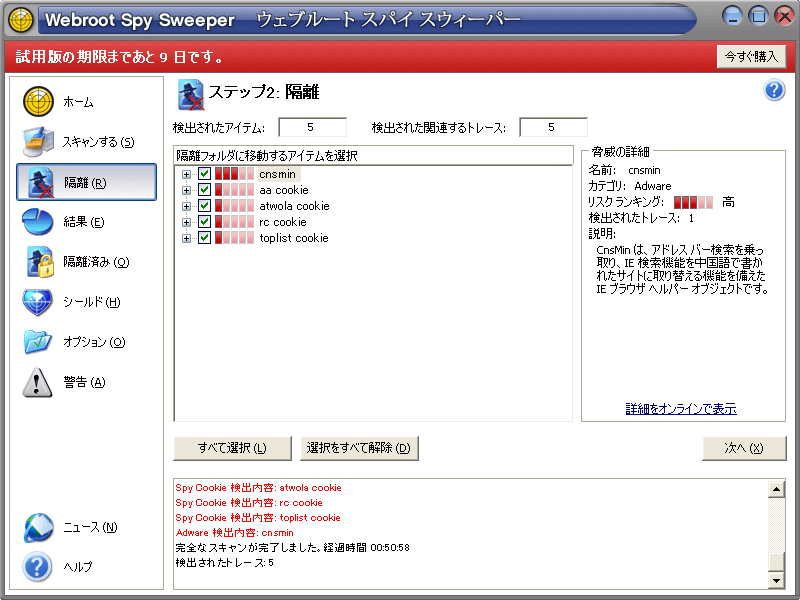The width and height of the screenshot is (800, 600).
Task: Select the rc cookie item name
Action: tap(283, 222)
